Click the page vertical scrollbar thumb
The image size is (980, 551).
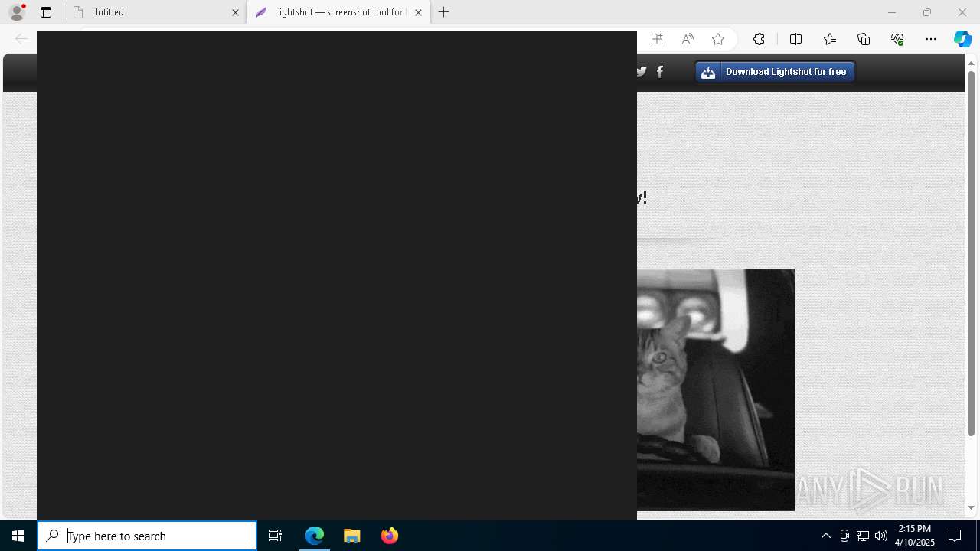971,253
